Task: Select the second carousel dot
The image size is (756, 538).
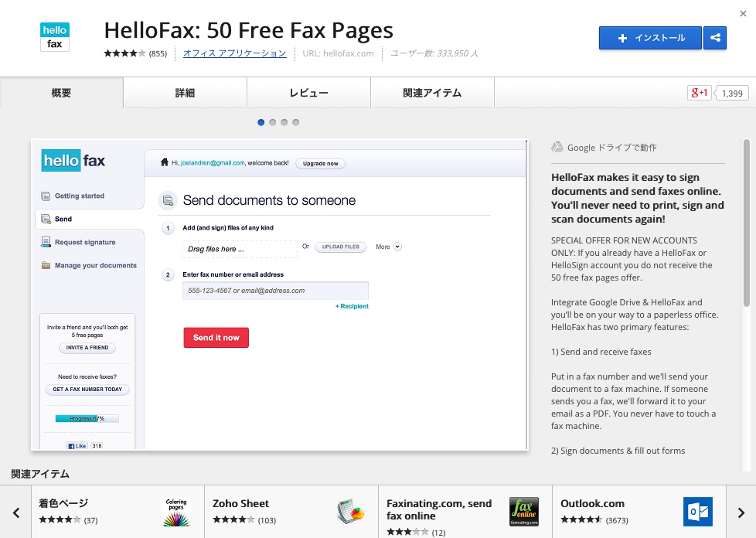Action: tap(272, 122)
